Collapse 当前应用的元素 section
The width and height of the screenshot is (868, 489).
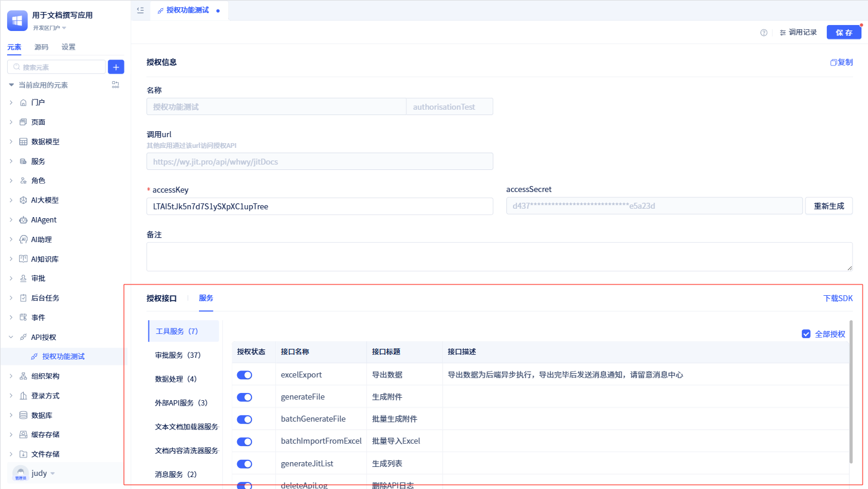(x=11, y=85)
